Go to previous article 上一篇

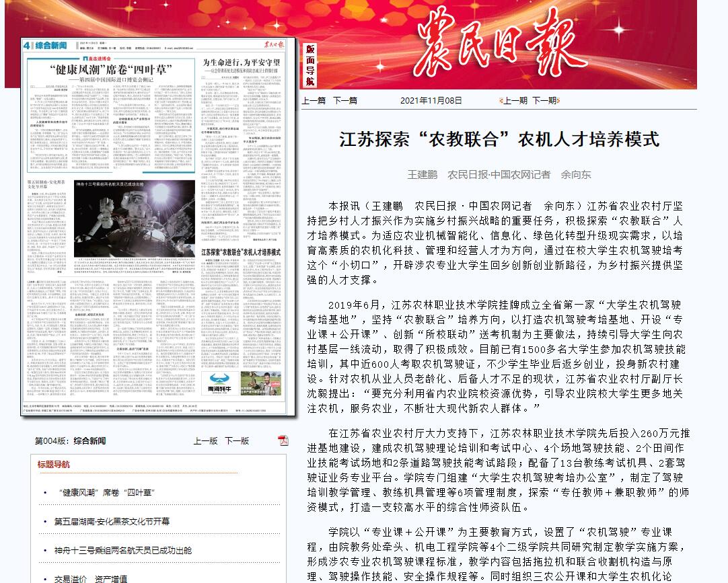pyautogui.click(x=314, y=100)
